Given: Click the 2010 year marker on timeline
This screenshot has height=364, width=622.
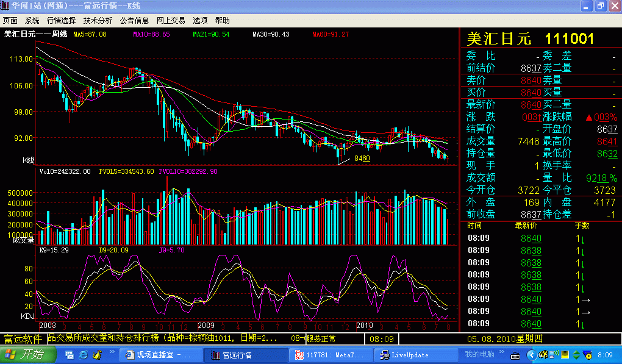Looking at the screenshot, I should [364, 326].
